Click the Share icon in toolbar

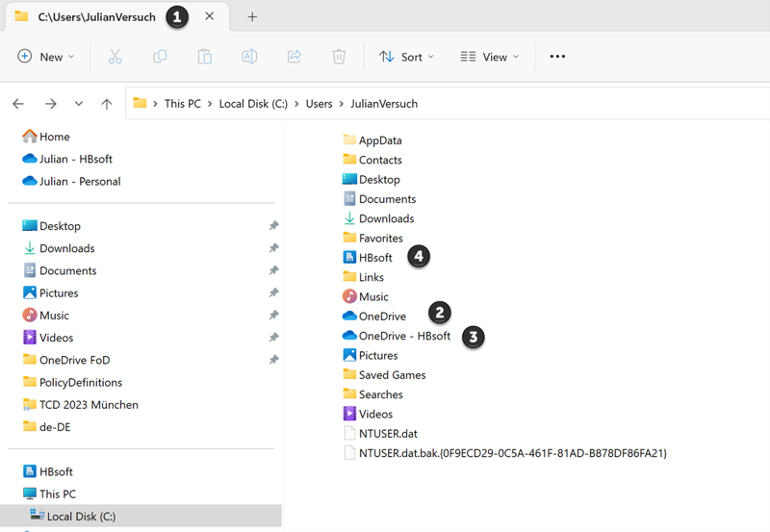coord(295,57)
